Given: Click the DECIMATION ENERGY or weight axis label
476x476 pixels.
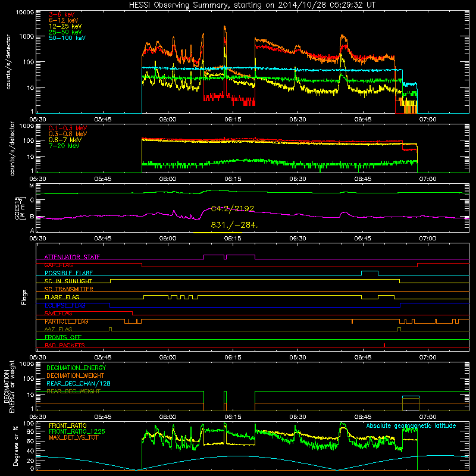Looking at the screenshot, I should click(x=9, y=386).
